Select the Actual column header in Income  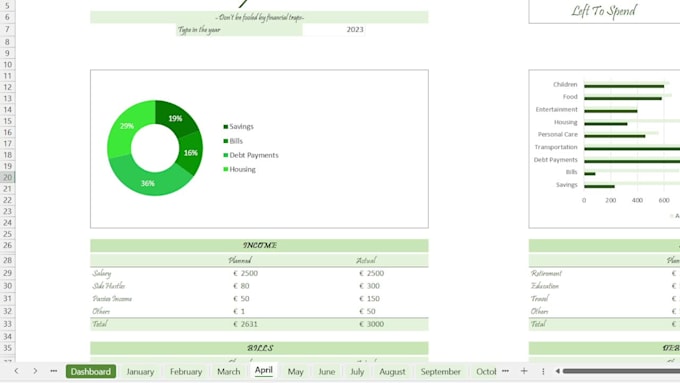366,260
